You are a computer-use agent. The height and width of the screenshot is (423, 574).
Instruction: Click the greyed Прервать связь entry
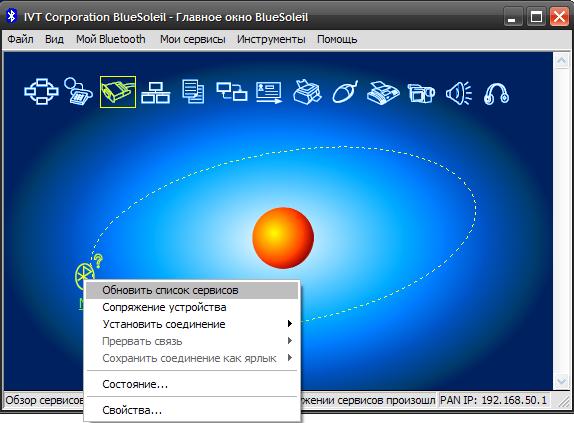click(x=192, y=341)
